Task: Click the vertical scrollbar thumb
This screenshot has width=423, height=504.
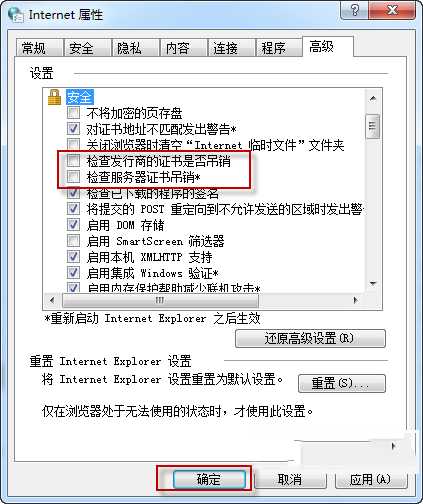Action: (373, 126)
